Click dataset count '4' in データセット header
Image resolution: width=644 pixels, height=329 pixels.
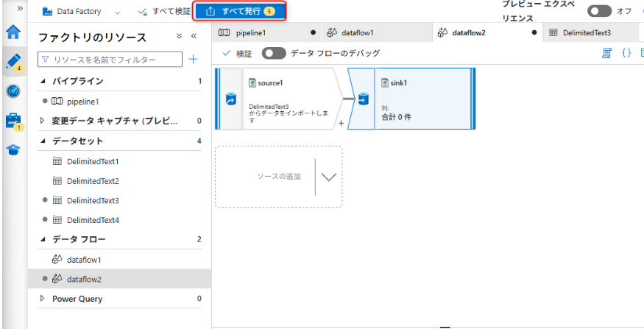pyautogui.click(x=199, y=141)
